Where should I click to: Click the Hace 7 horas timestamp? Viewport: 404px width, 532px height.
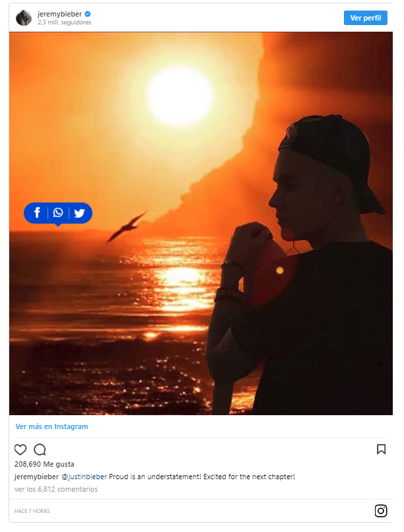tap(32, 511)
